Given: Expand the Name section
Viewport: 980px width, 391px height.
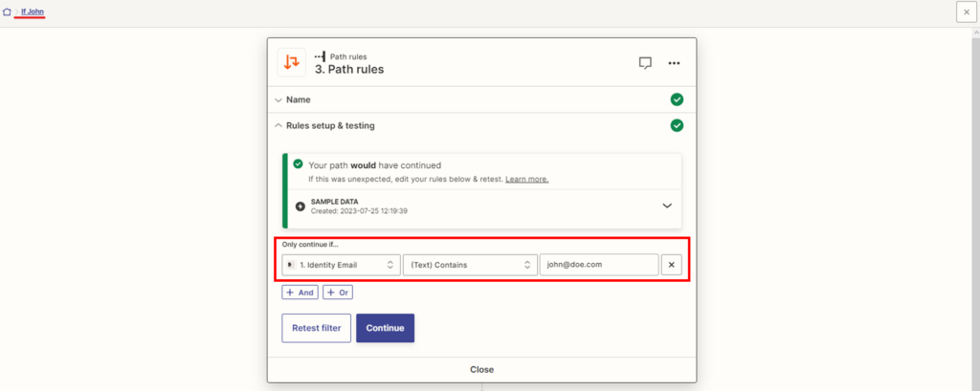Looking at the screenshot, I should pyautogui.click(x=298, y=99).
